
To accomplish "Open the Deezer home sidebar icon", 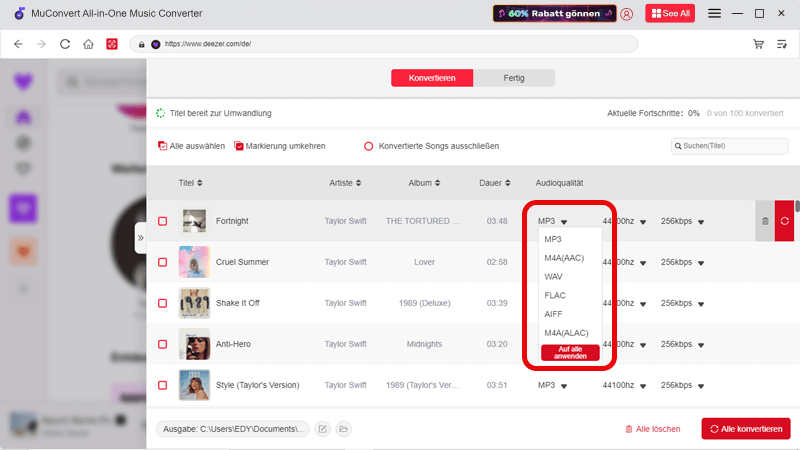I will tap(23, 117).
